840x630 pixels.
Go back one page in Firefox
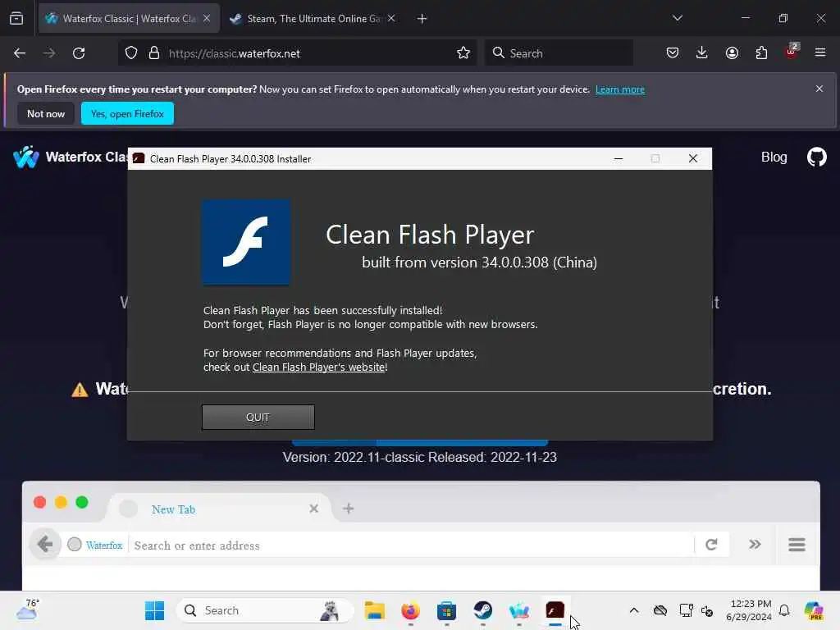pyautogui.click(x=20, y=53)
